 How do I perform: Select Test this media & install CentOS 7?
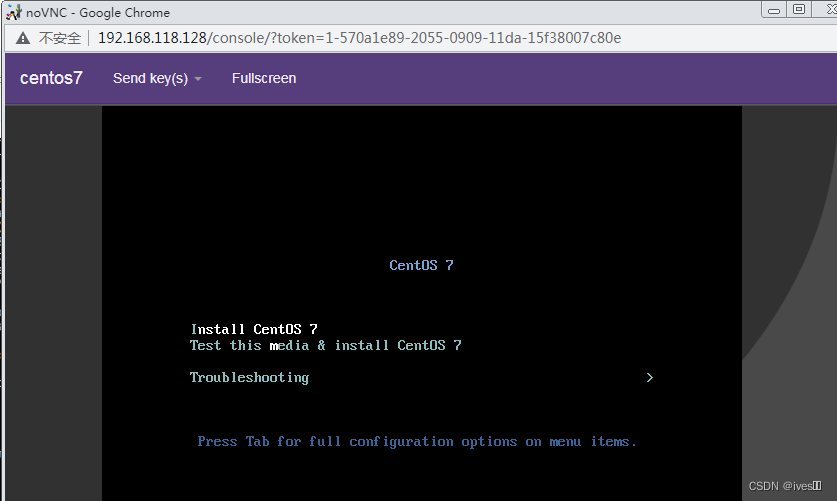(x=326, y=345)
